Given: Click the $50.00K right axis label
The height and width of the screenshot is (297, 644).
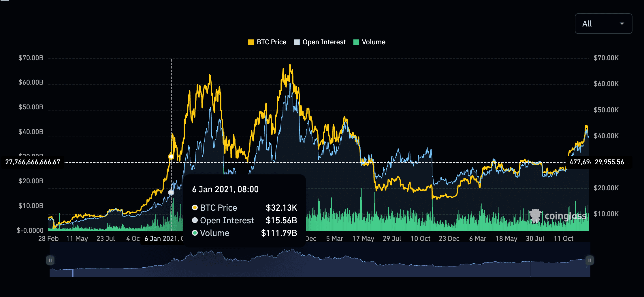Looking at the screenshot, I should point(606,110).
